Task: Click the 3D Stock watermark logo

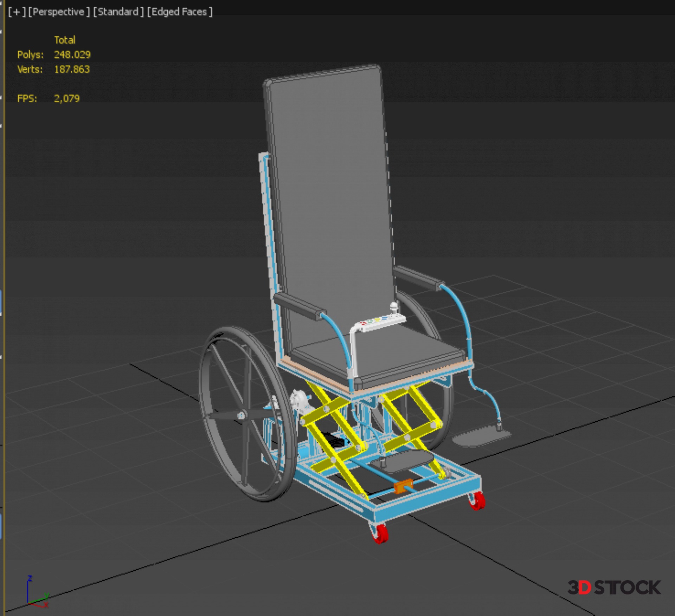Action: click(x=614, y=588)
